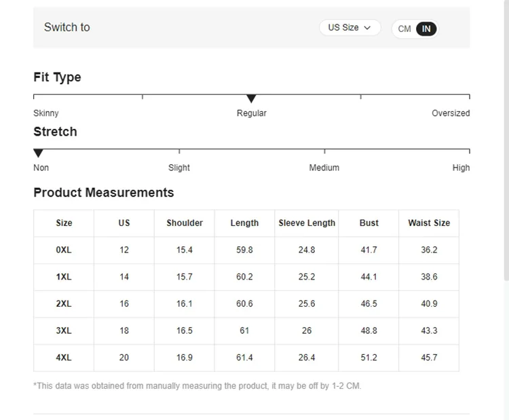Select the IN unit option
The image size is (509, 420).
426,28
